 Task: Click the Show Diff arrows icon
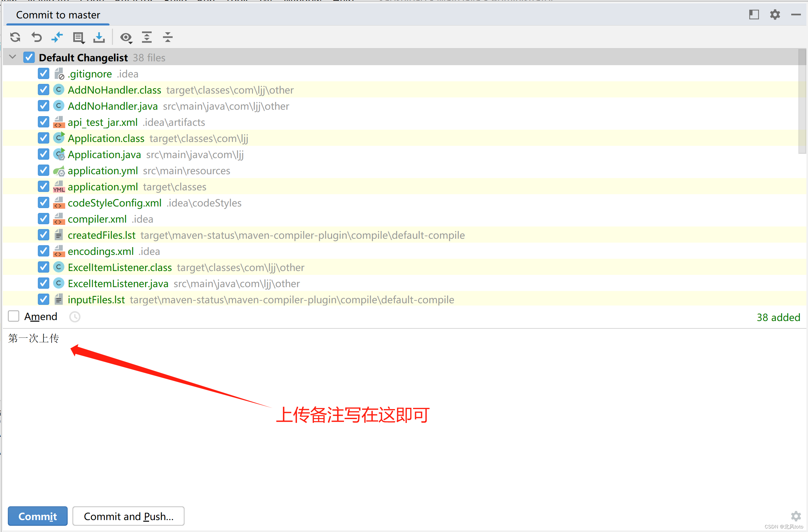pyautogui.click(x=57, y=37)
